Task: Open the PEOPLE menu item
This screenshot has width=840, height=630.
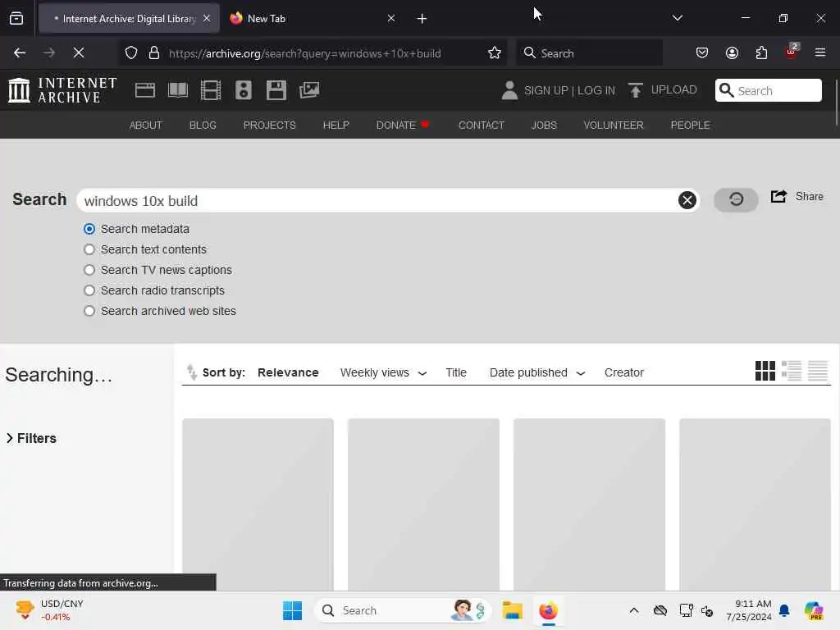Action: tap(690, 125)
